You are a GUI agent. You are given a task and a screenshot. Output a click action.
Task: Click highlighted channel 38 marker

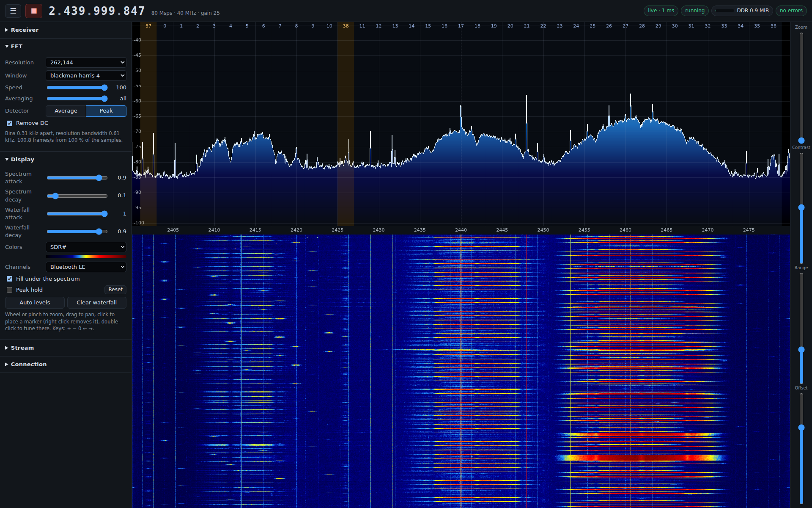click(346, 26)
